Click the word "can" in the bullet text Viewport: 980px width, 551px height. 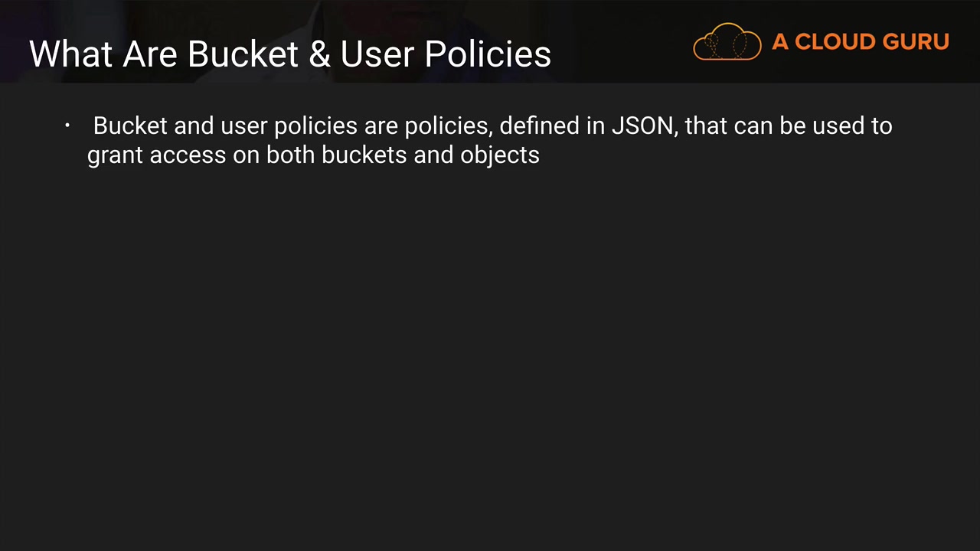[753, 126]
